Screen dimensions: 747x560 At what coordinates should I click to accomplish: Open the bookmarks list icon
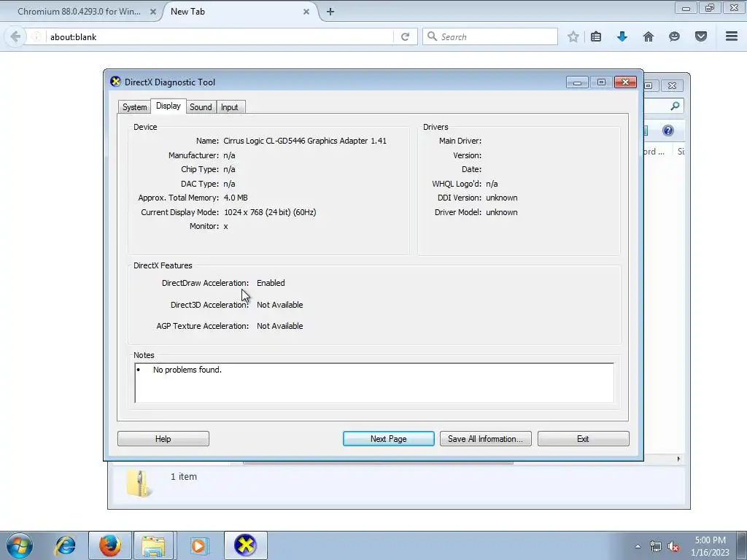pos(596,36)
